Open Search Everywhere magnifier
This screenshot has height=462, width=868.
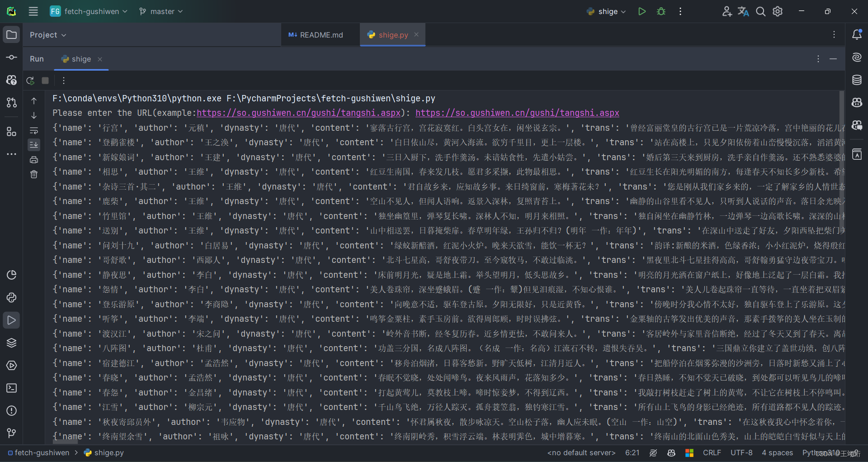[x=760, y=11]
